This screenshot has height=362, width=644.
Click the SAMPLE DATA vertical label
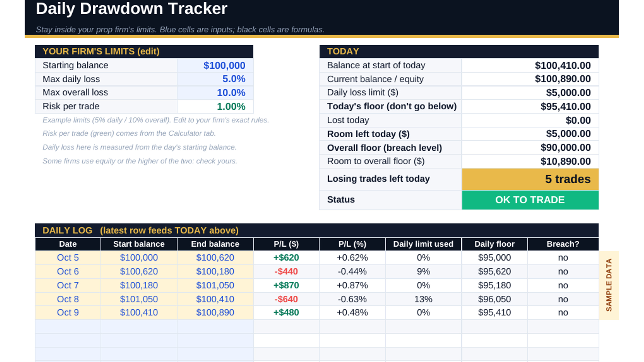(x=609, y=285)
